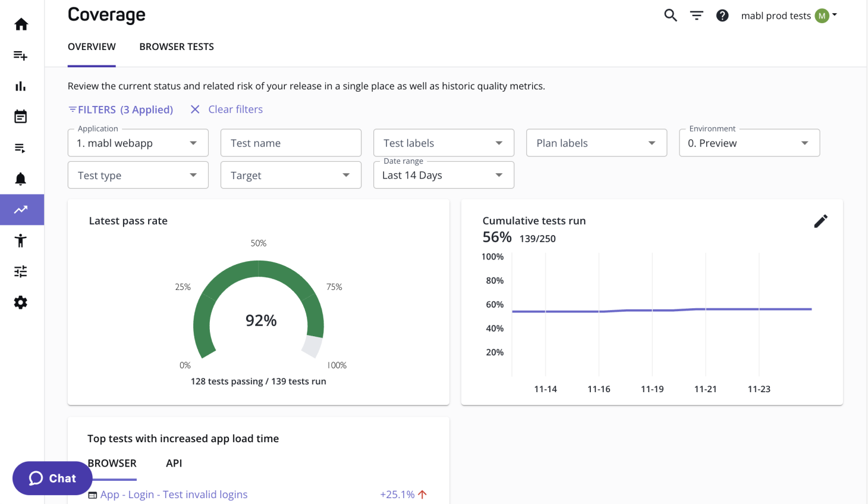Open the Test labels dropdown

(444, 143)
